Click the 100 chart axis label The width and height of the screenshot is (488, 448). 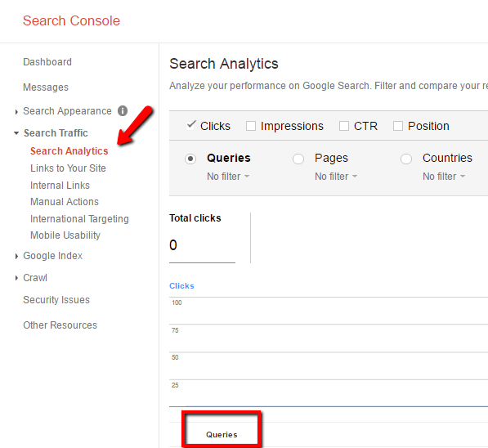(x=177, y=302)
